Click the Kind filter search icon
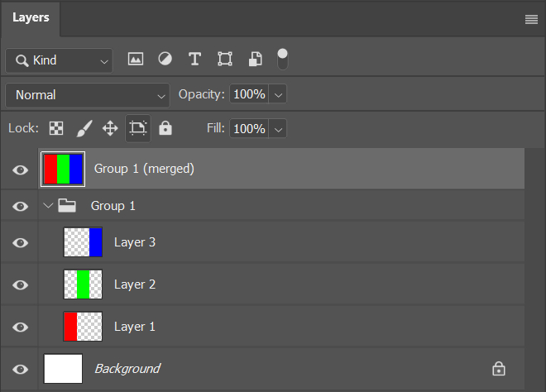Screen dimensions: 546x392 (22, 60)
